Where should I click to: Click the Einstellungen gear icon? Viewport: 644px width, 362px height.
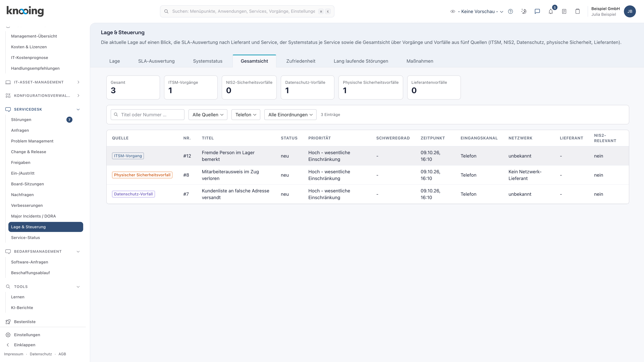[x=8, y=335]
